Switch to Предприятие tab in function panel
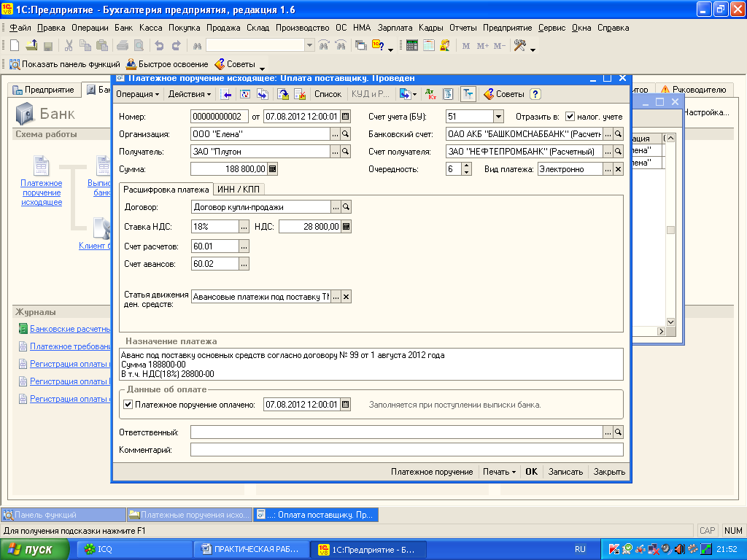This screenshot has height=560, width=747. 44,90
